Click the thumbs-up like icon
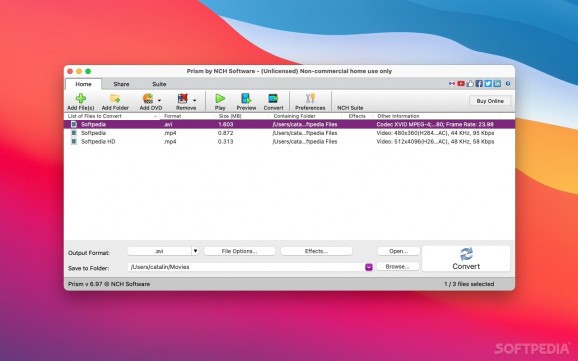578x361 pixels. pos(470,84)
